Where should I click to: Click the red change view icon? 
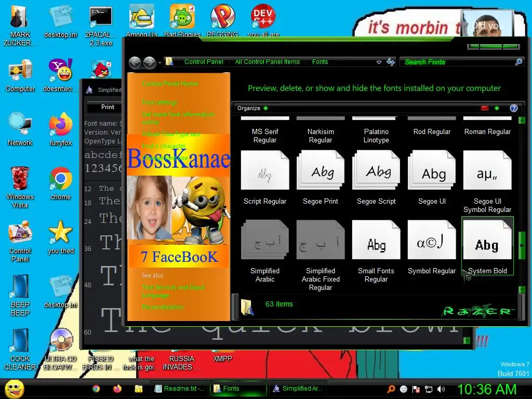(485, 108)
